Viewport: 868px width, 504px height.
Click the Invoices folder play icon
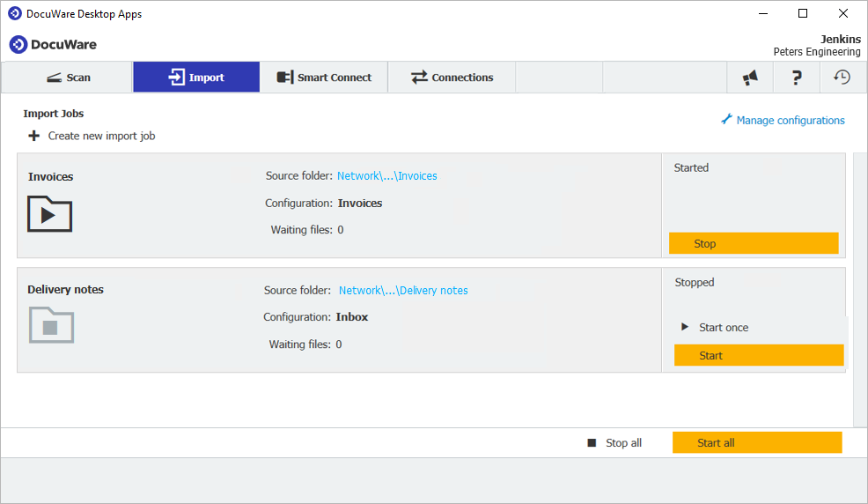49,214
